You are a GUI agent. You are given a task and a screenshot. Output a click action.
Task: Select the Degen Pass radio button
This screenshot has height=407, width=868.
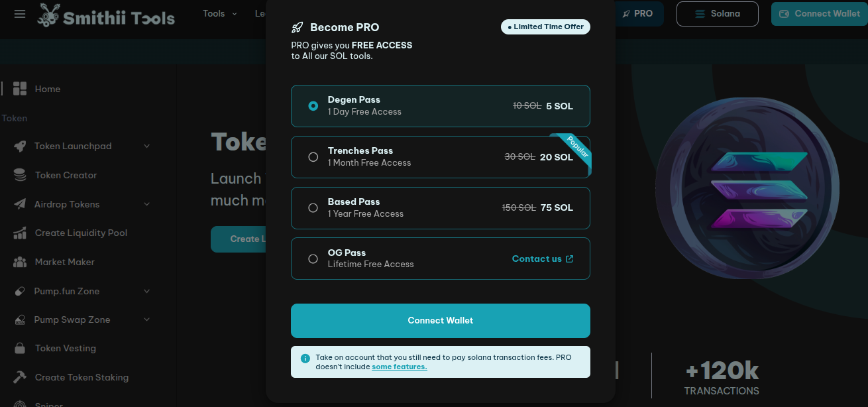[313, 106]
